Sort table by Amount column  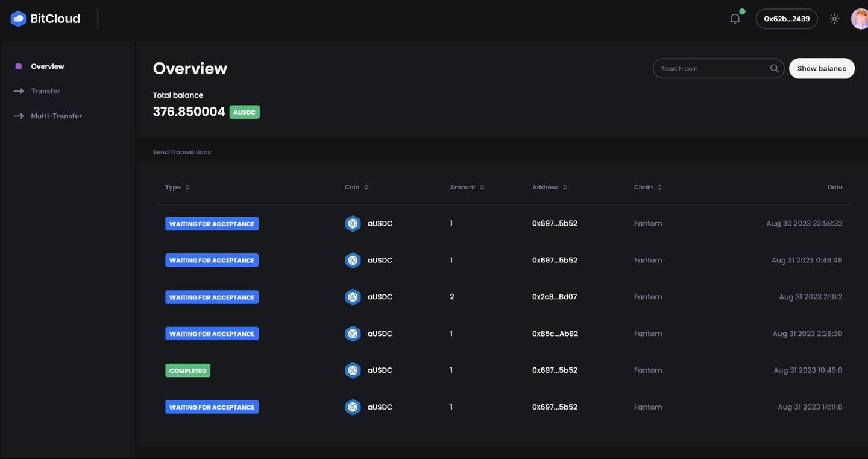[467, 187]
